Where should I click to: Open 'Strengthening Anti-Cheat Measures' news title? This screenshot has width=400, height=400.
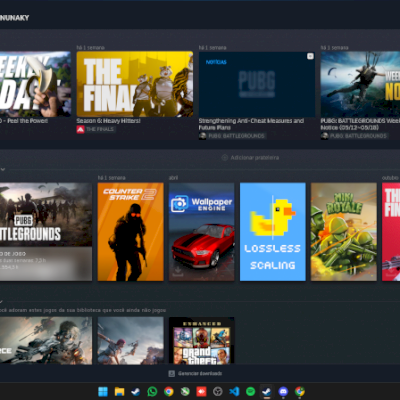coord(251,124)
